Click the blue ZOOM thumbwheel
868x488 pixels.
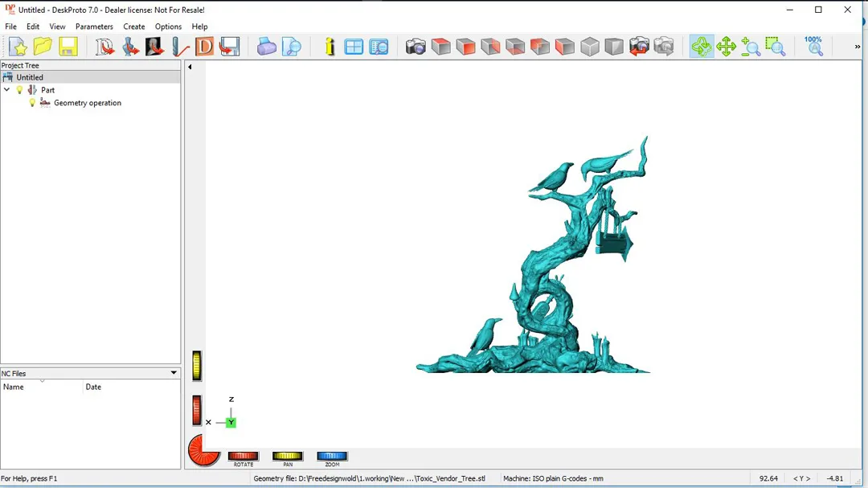332,456
